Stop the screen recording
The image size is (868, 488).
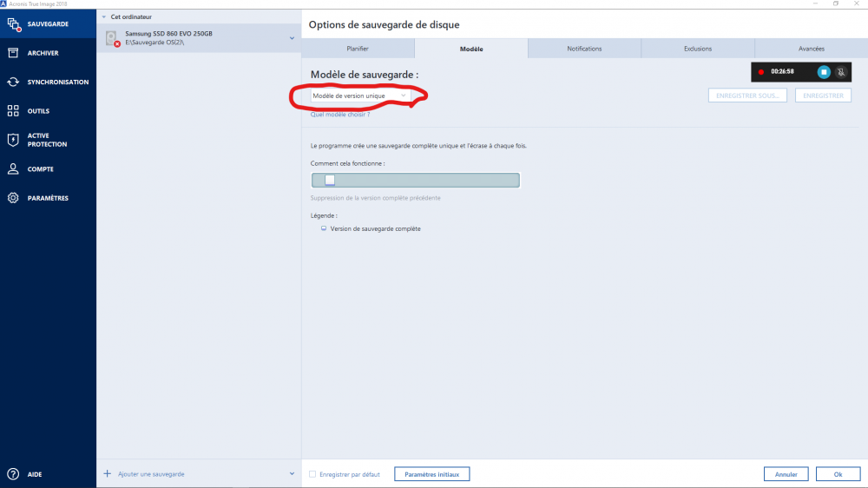824,72
